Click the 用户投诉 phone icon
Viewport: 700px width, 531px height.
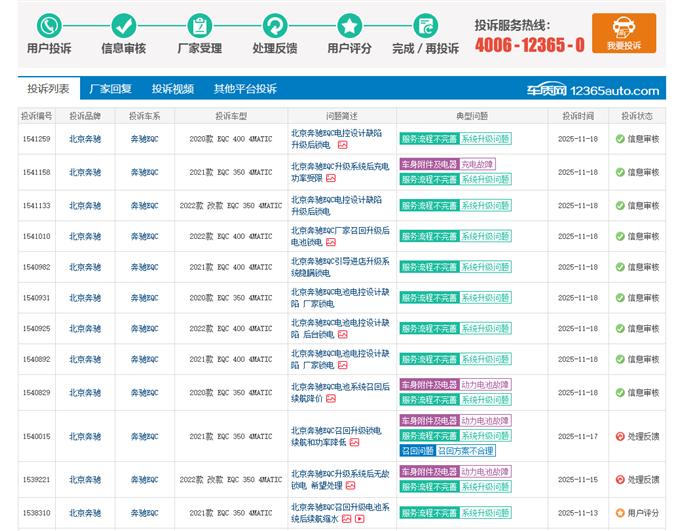point(48,26)
